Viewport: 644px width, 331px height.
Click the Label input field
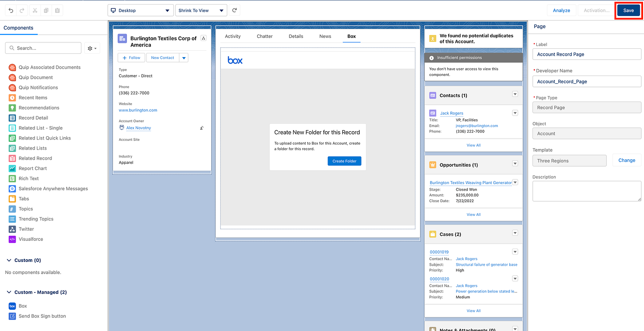point(586,54)
